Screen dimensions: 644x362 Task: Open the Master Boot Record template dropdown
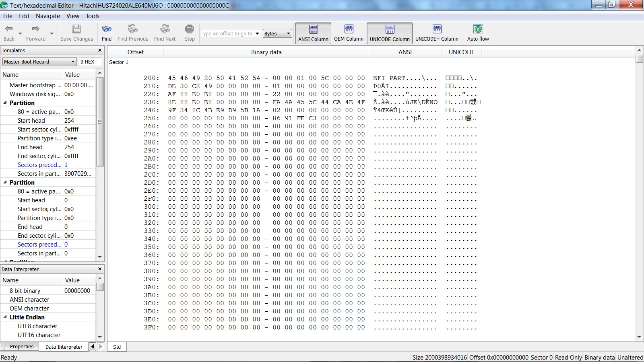[39, 62]
